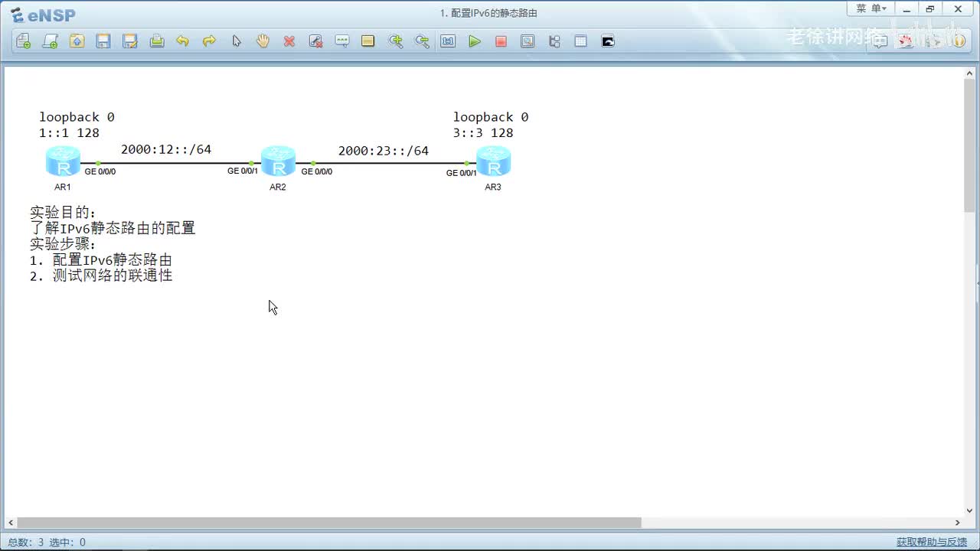Viewport: 980px width, 551px height.
Task: Click the 获取帮助与反馈 link
Action: tap(932, 543)
